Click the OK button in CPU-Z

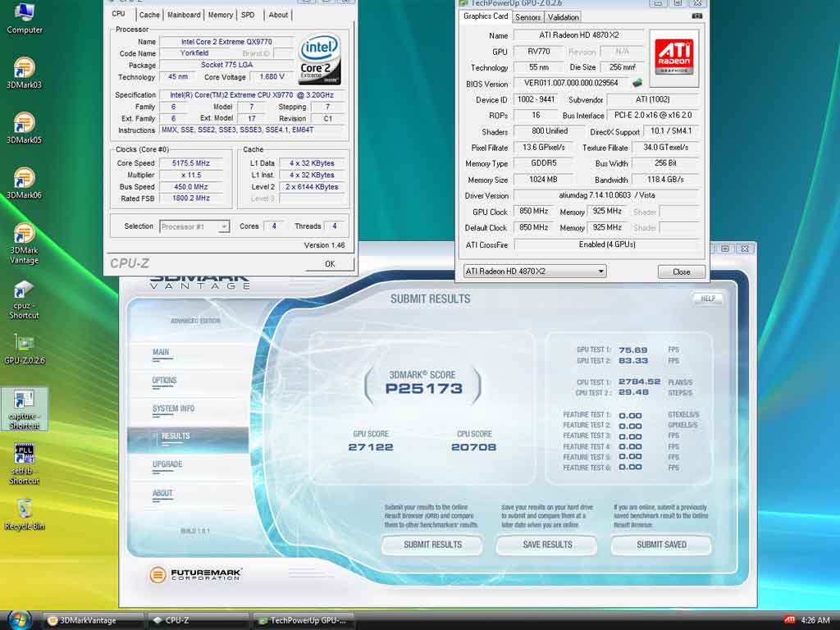(x=330, y=263)
